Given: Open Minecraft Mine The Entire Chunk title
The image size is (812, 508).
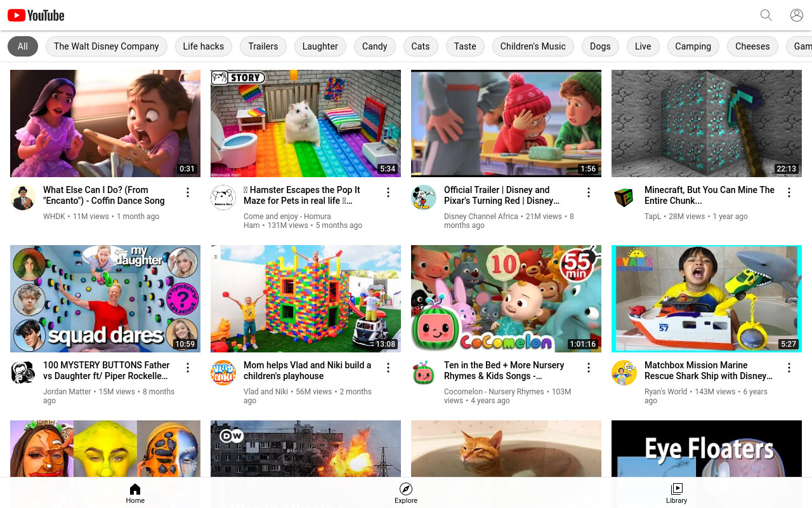Looking at the screenshot, I should [x=709, y=195].
